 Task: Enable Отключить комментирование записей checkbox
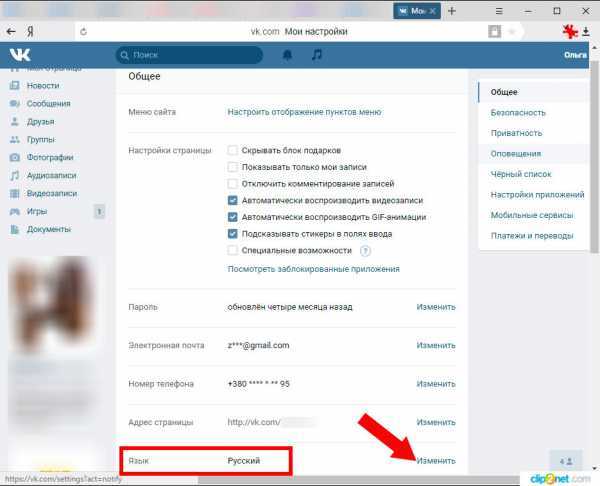coord(232,184)
